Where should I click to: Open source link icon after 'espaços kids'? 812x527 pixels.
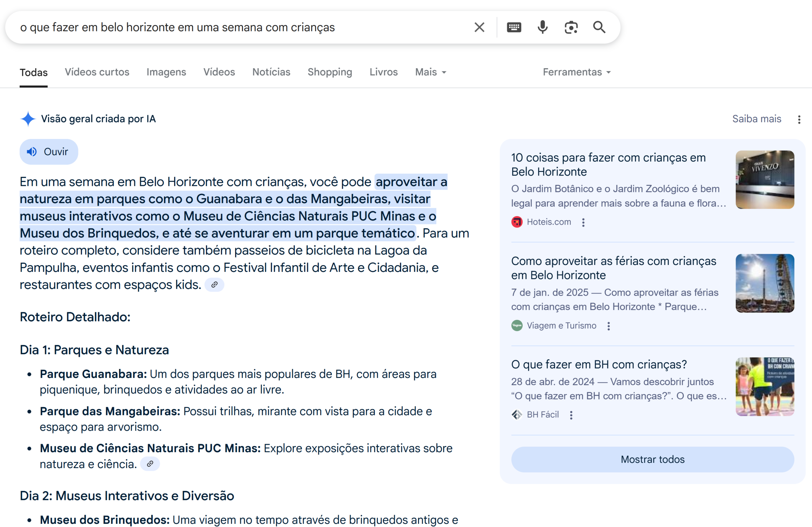tap(214, 285)
